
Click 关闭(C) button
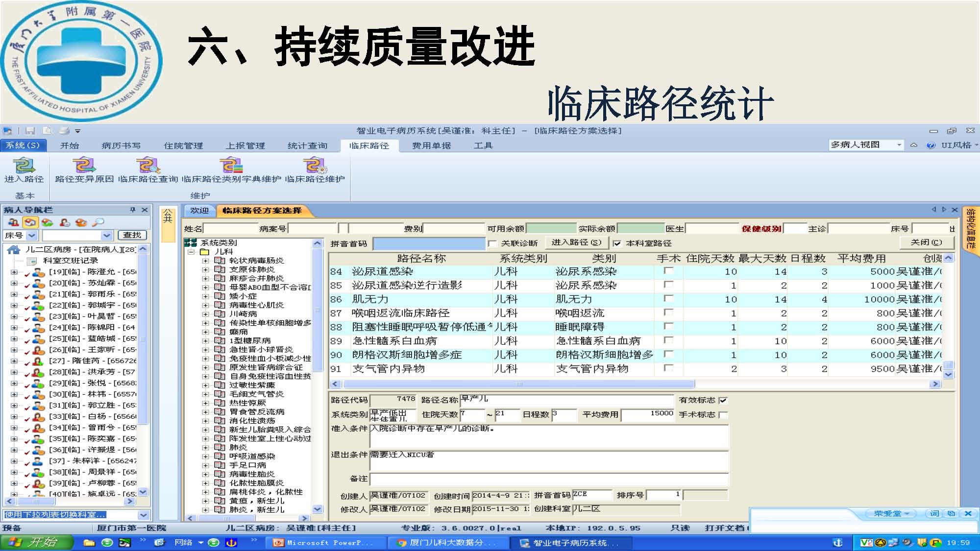[926, 242]
